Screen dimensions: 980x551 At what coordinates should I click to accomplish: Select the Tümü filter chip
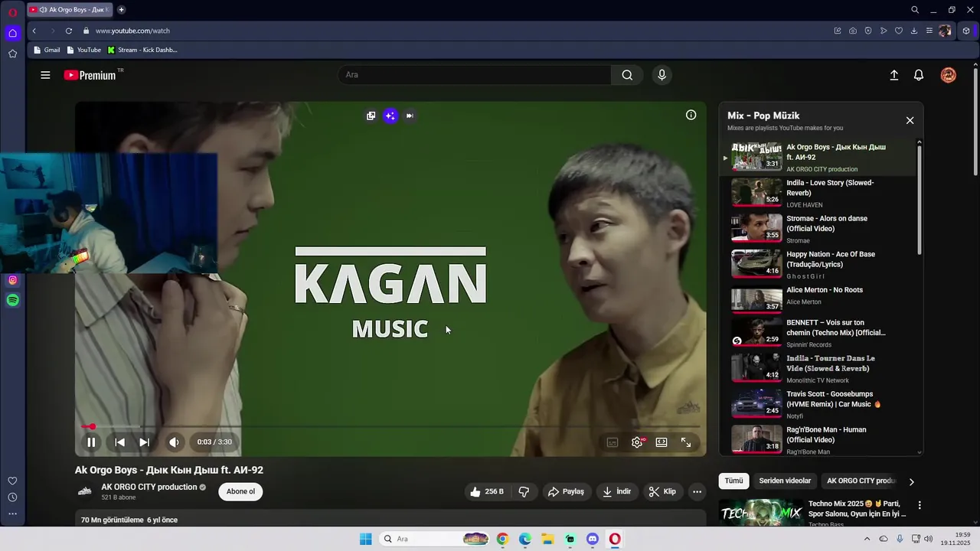733,481
